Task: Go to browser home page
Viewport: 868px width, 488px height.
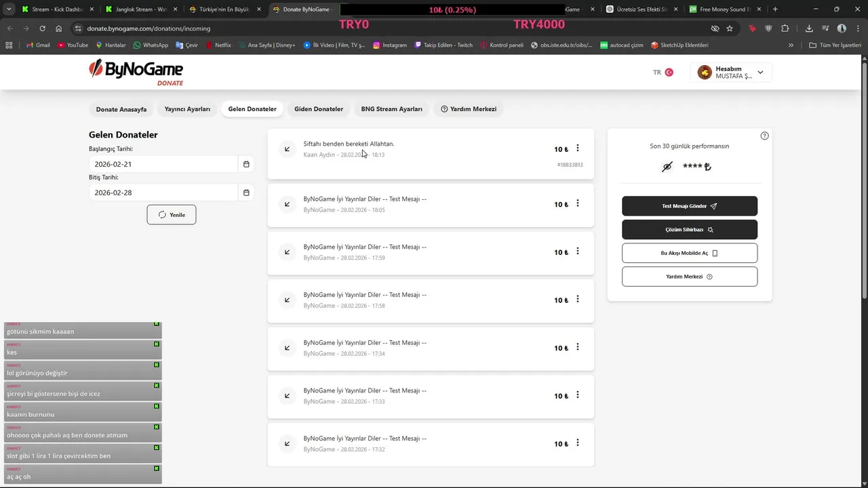Action: [59, 28]
